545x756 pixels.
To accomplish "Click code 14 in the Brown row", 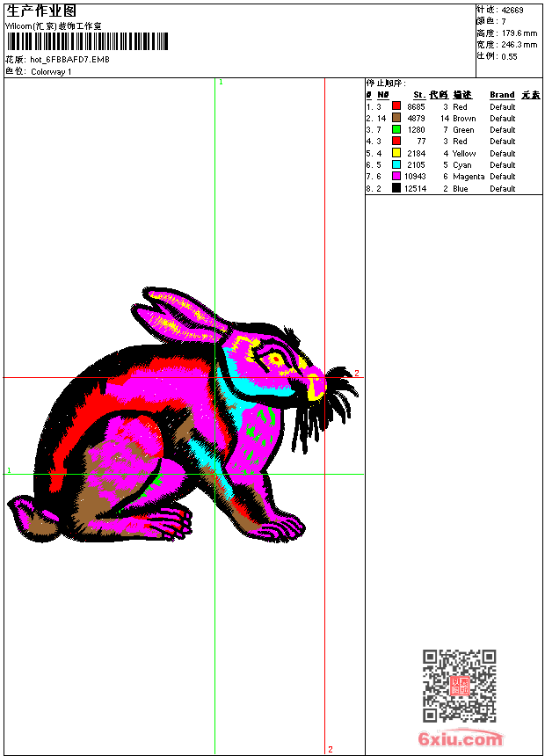I will tap(445, 119).
